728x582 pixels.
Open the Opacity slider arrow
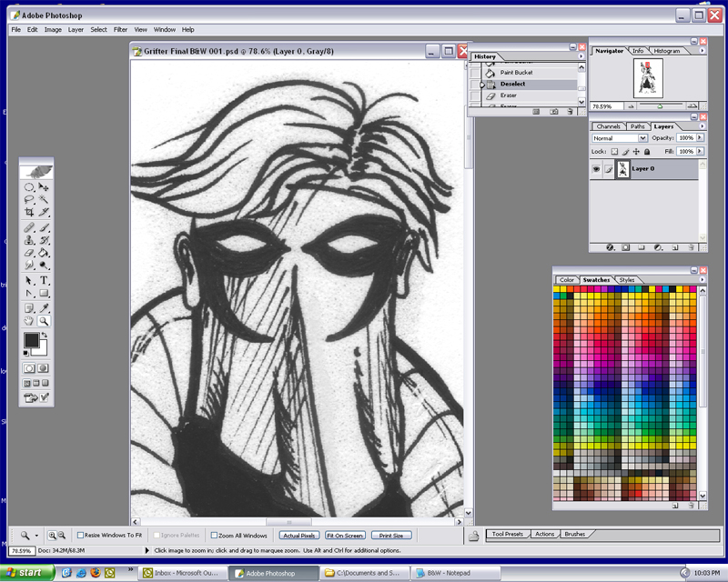tap(700, 137)
